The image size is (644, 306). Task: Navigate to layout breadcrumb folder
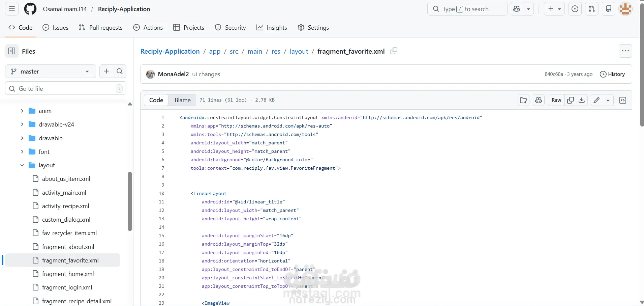click(299, 51)
